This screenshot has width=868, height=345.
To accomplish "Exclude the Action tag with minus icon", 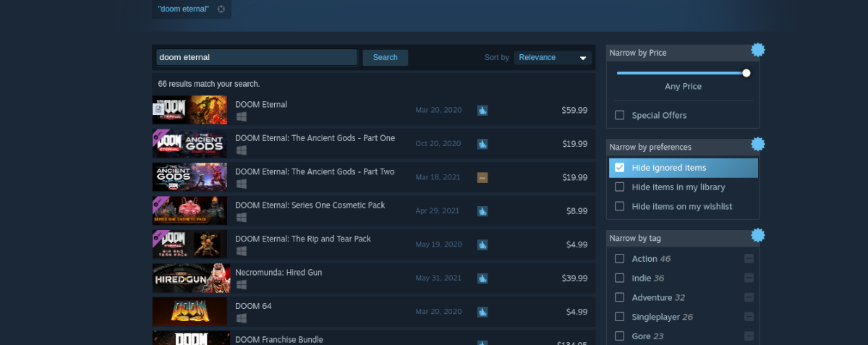I will [749, 258].
